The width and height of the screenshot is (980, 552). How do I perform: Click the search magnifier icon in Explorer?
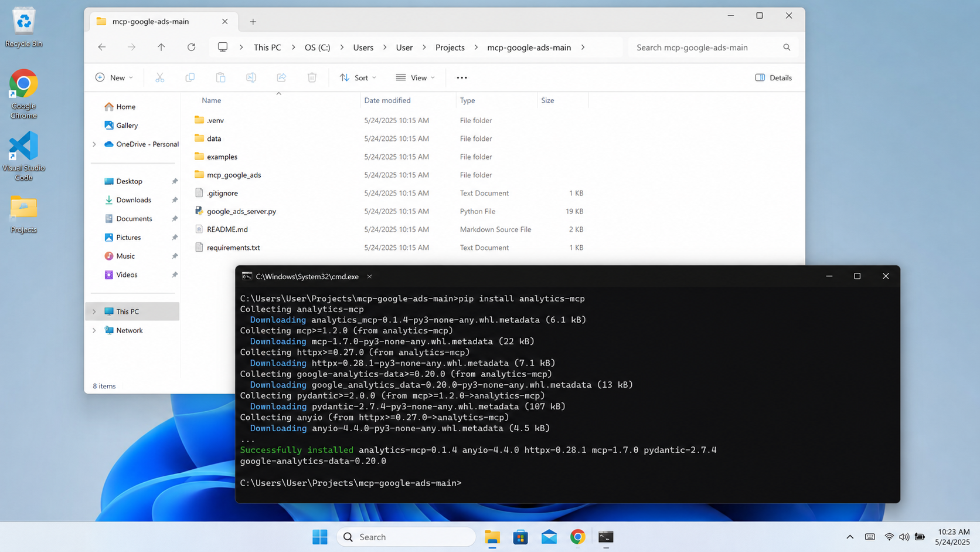787,48
